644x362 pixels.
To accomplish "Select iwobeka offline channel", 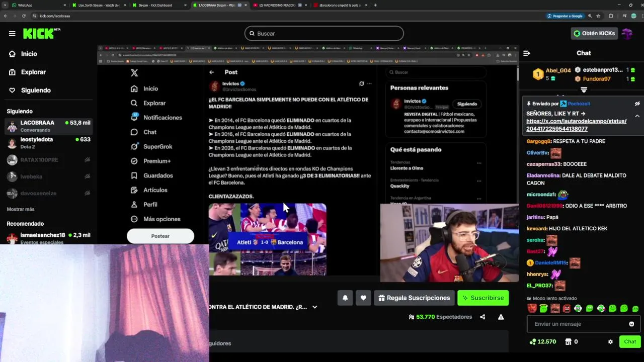I will (48, 176).
